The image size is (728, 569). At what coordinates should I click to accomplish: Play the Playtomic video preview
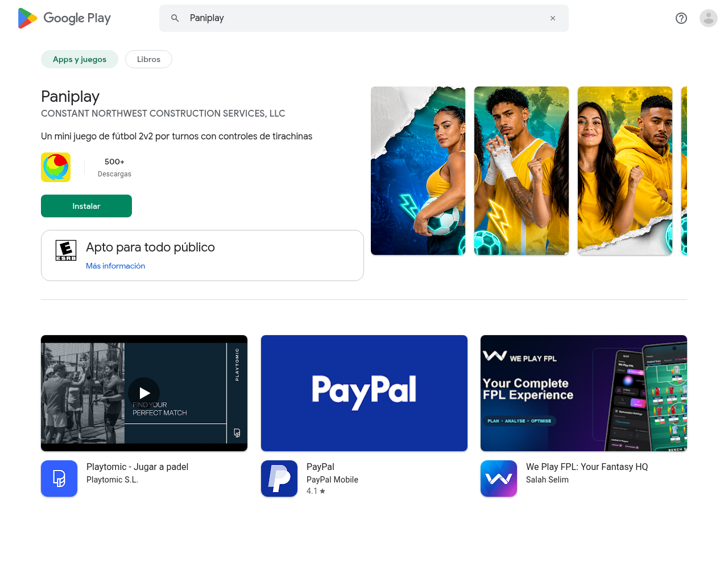(144, 393)
